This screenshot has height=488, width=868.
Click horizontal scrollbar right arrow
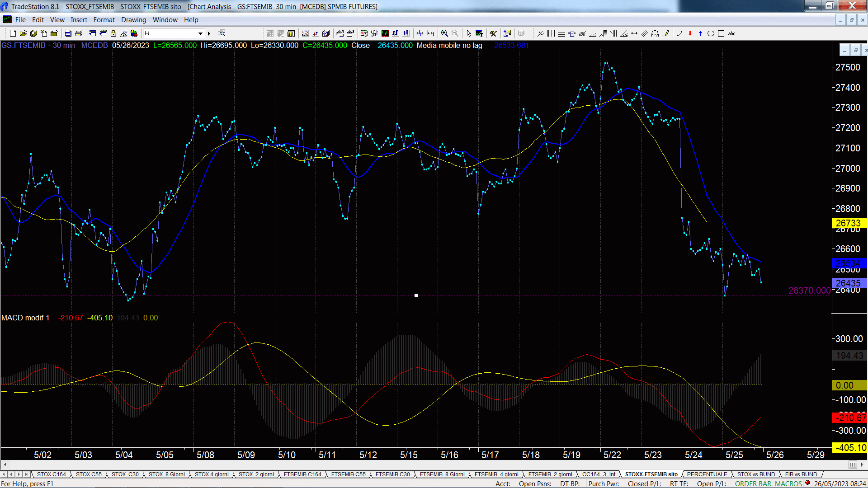point(863,465)
